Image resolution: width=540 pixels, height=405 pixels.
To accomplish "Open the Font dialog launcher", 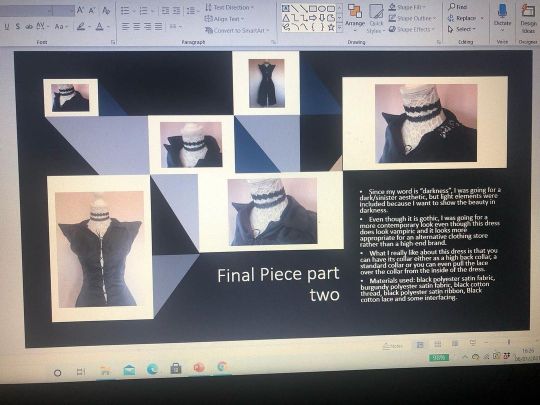I will (113, 42).
